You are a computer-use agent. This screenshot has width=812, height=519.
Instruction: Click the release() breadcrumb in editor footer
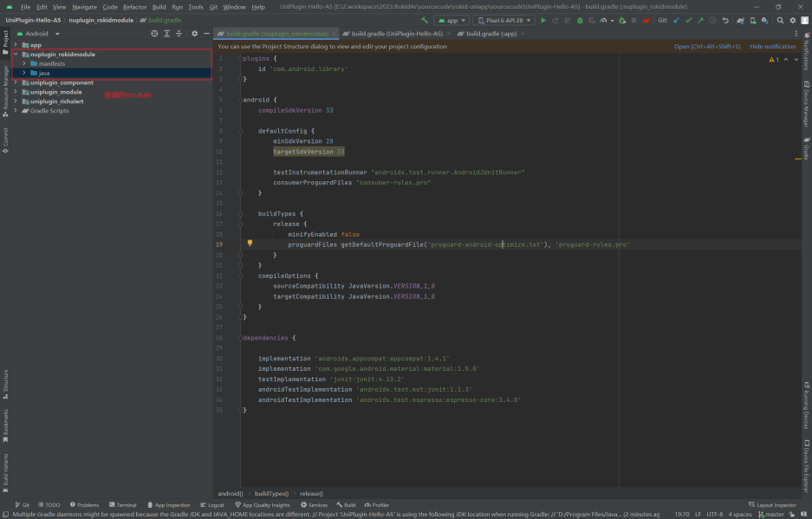(x=311, y=494)
